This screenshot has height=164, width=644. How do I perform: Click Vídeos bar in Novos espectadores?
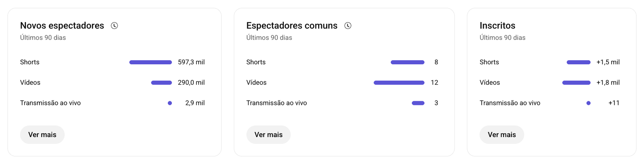161,83
